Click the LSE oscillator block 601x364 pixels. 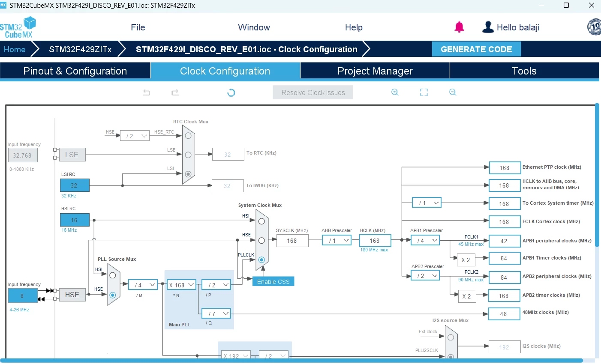pos(72,155)
